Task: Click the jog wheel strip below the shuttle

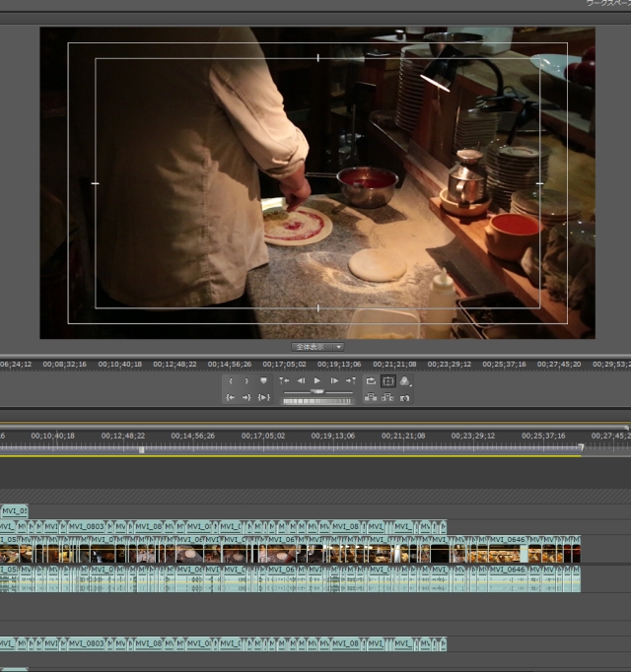Action: coord(317,401)
